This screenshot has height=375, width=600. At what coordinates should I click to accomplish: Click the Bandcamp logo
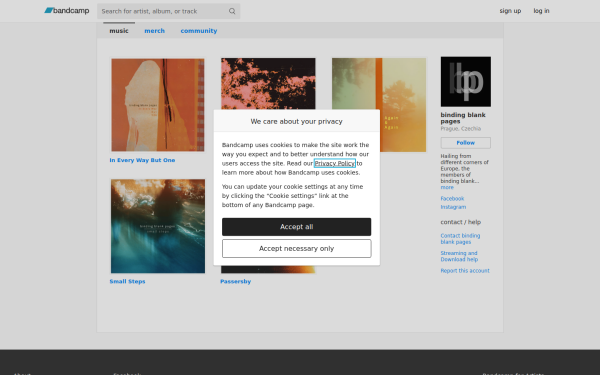67,11
